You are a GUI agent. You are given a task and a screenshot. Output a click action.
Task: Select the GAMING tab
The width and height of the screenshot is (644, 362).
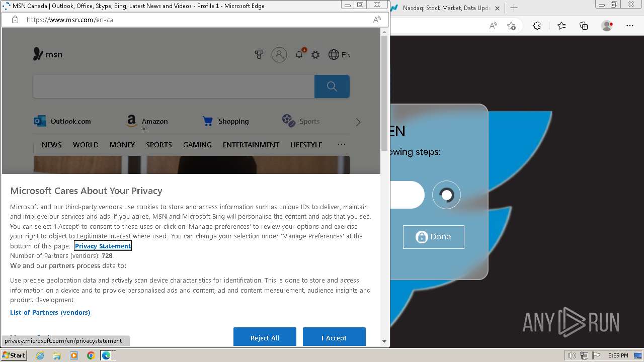[197, 145]
